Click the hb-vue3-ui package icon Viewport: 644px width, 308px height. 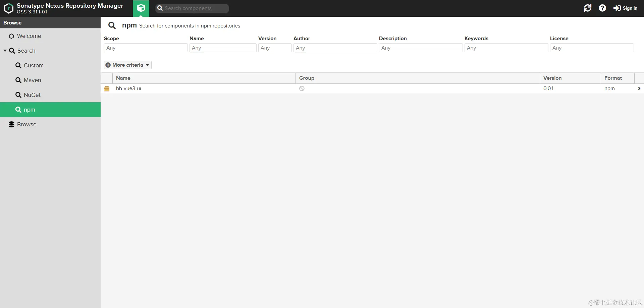tap(107, 88)
